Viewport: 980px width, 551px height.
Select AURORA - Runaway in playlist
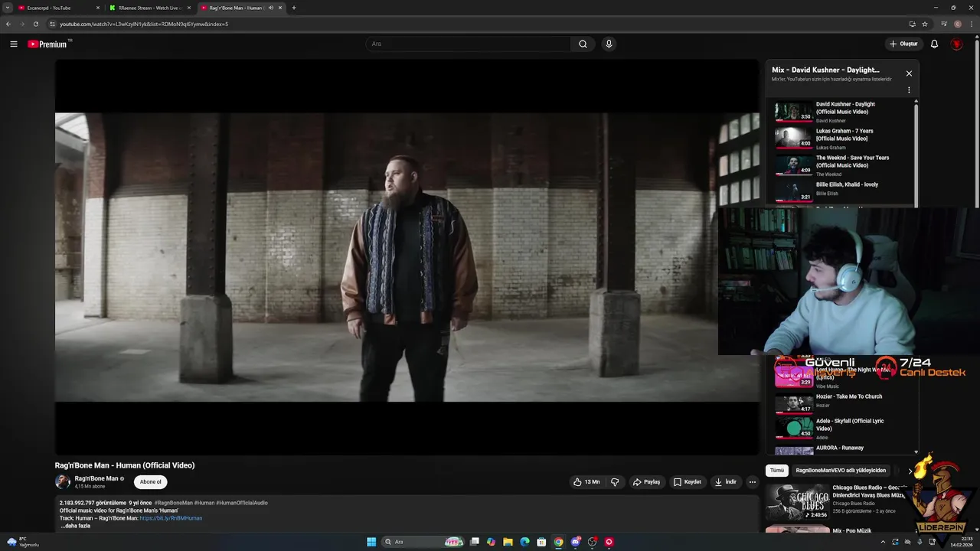[841, 449]
